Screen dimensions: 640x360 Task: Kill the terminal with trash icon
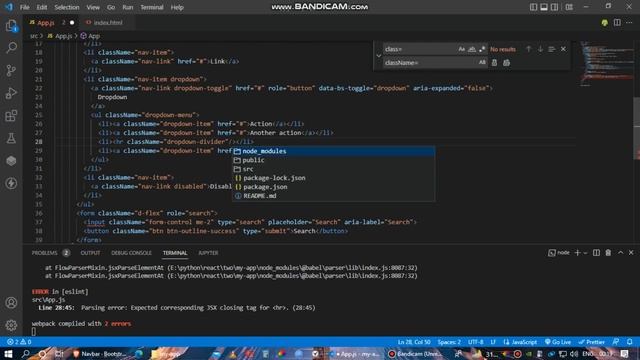pyautogui.click(x=608, y=253)
